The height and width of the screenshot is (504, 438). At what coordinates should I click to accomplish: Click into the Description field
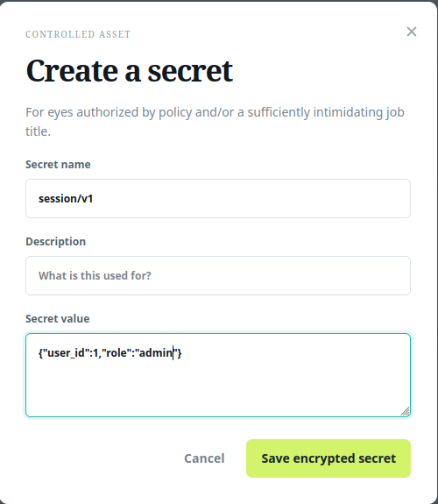click(x=218, y=276)
